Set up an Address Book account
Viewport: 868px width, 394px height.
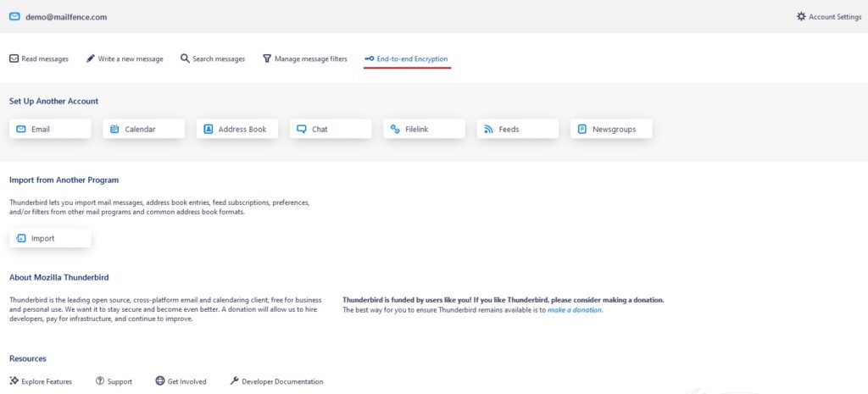click(237, 129)
